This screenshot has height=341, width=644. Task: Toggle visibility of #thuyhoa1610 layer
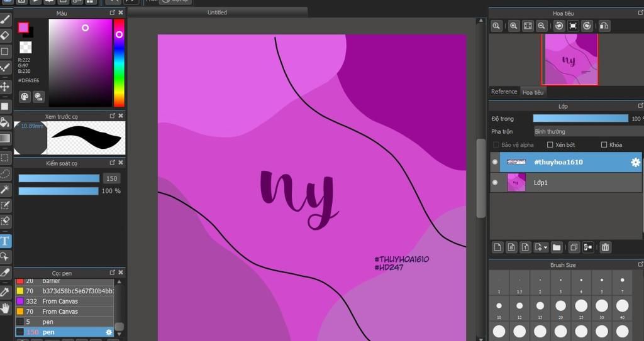(495, 162)
